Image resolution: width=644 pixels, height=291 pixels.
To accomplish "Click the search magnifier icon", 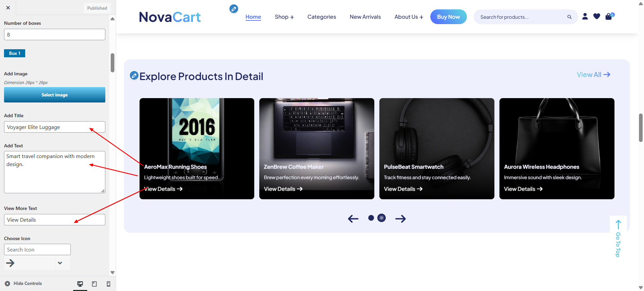I will (x=569, y=17).
